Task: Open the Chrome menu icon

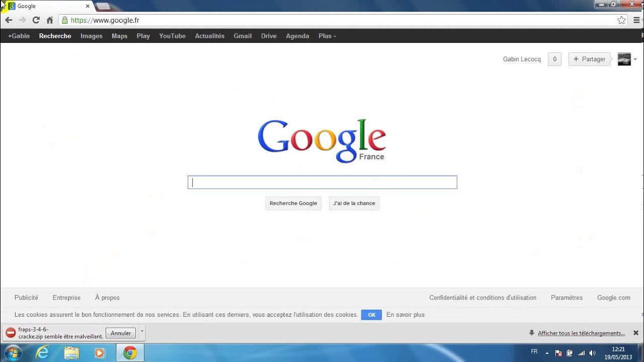Action: tap(636, 20)
